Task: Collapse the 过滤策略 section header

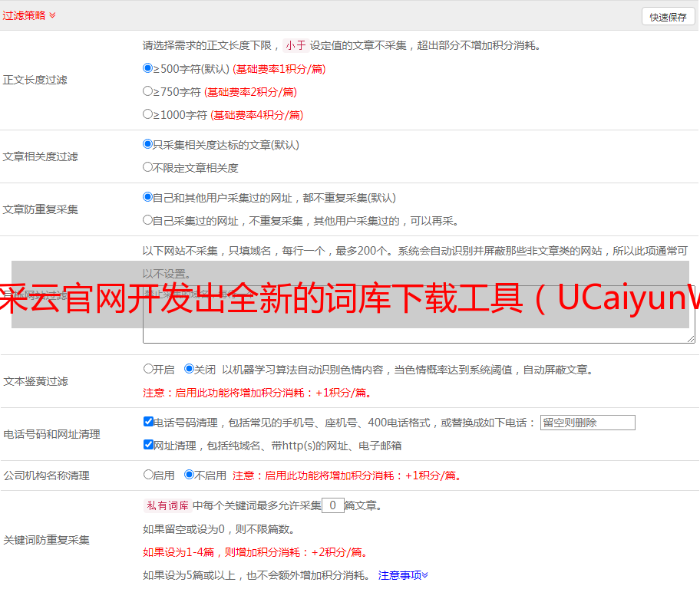Action: coord(29,15)
